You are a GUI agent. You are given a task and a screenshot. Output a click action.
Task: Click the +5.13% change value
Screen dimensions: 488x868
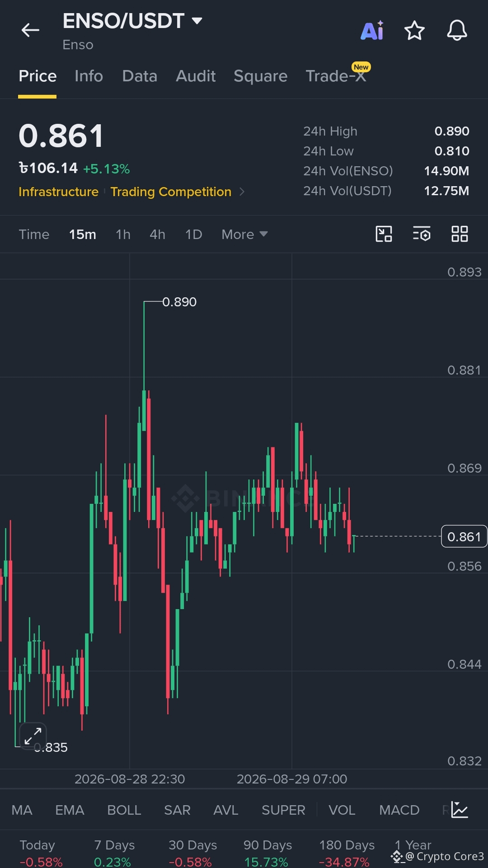click(x=106, y=169)
